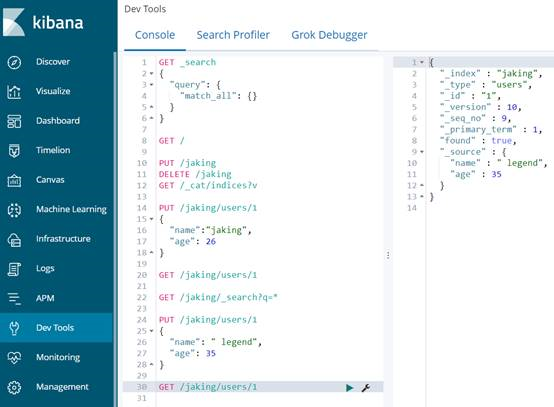
Task: Open Infrastructure icon in sidebar
Action: tap(14, 240)
